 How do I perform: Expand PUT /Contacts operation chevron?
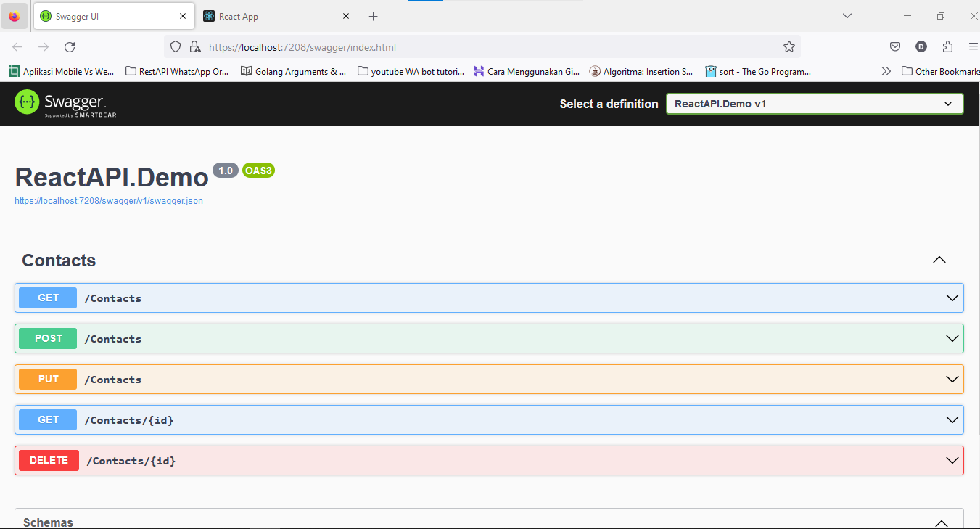(952, 380)
